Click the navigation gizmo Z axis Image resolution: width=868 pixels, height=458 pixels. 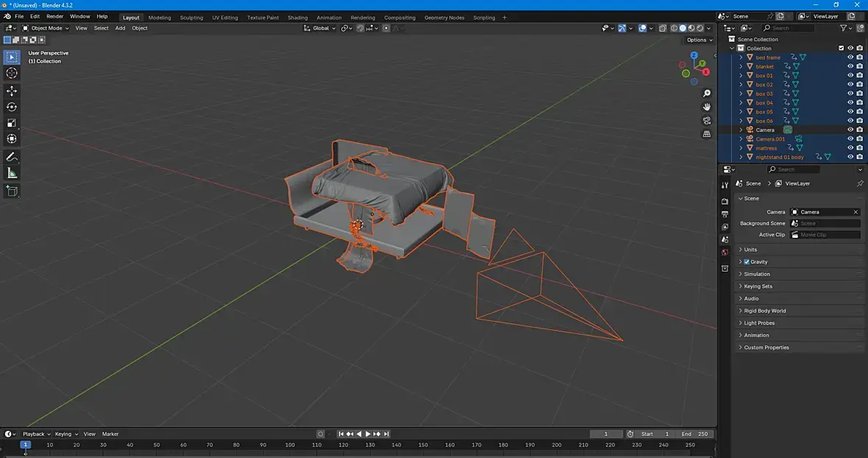click(694, 55)
